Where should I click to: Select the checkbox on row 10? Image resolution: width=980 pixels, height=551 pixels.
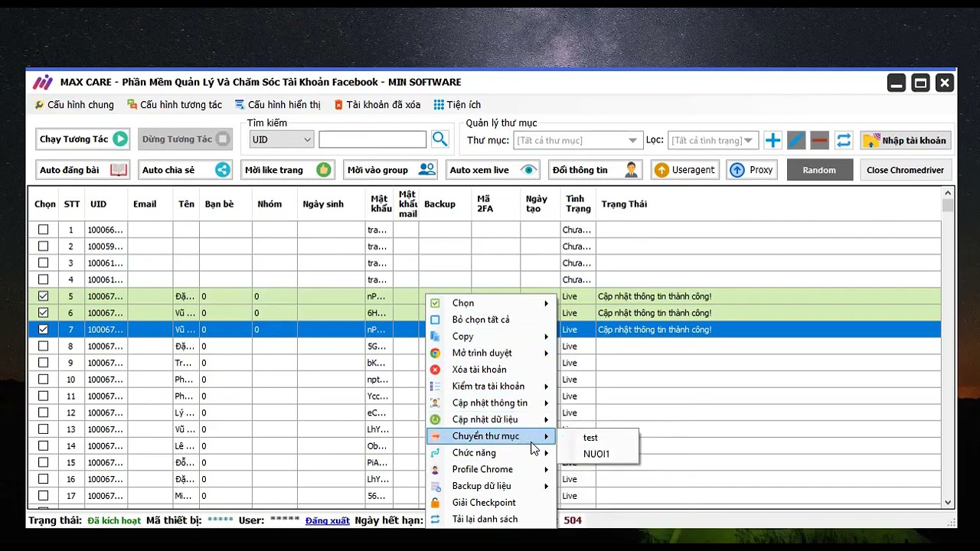[44, 380]
